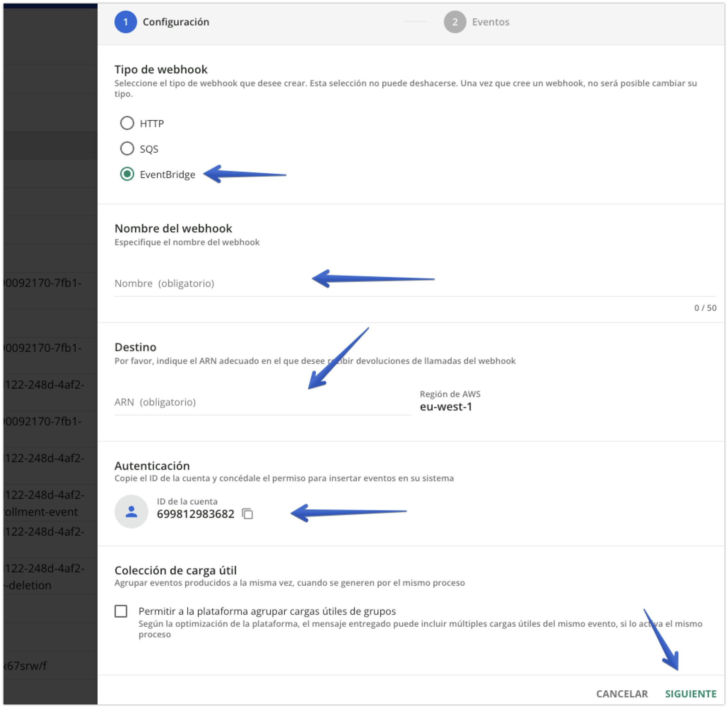Screen dimensions: 728x708
Task: Open step 1 Configuración
Action: coord(162,22)
